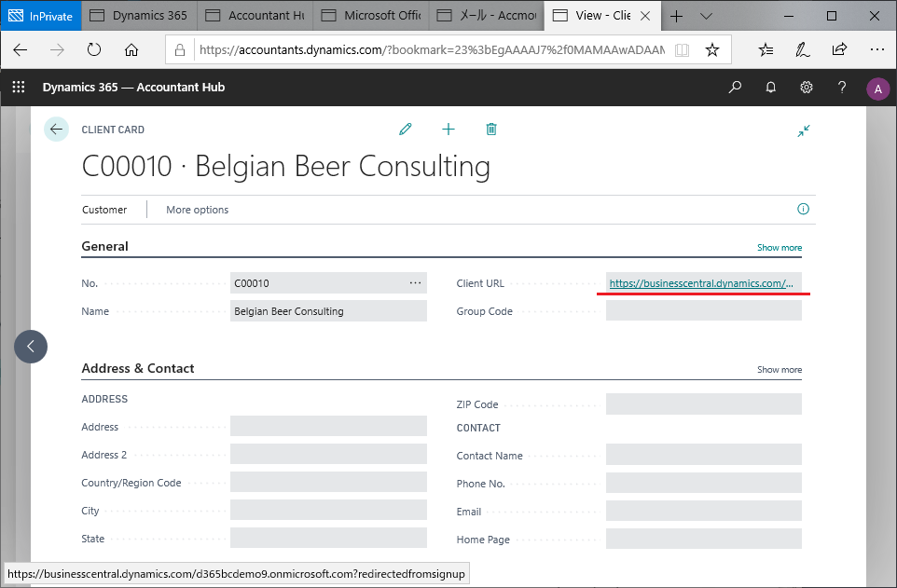Collapse the Address & Contact section header
The width and height of the screenshot is (897, 588).
138,368
